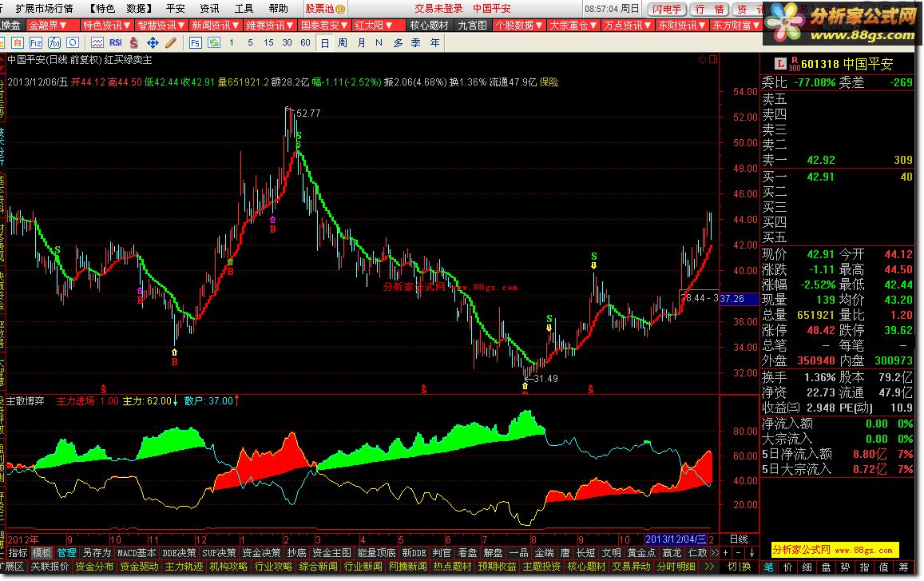Open the 大宗重仓 dropdown
This screenshot has width=924, height=581.
[x=573, y=26]
